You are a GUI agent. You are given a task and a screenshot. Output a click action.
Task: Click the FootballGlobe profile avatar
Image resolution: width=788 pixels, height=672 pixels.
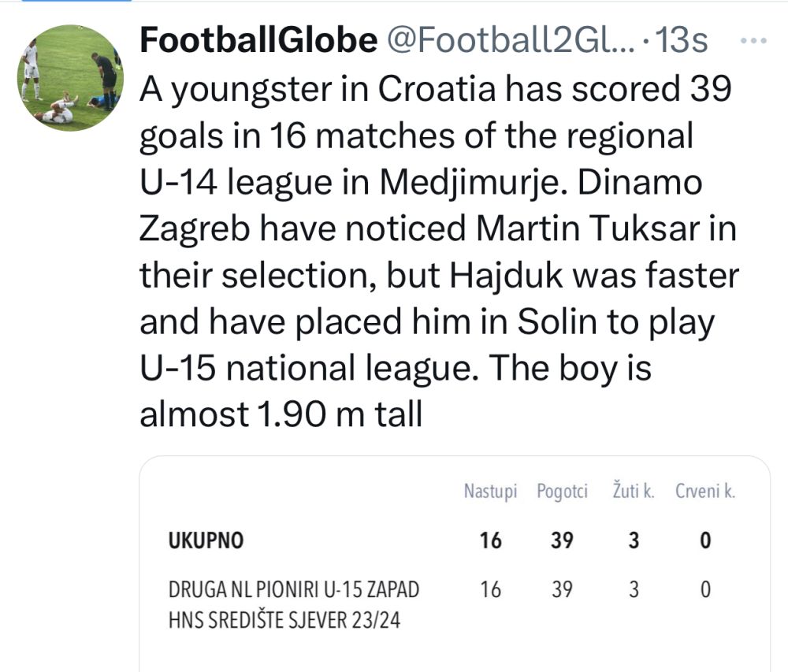(x=70, y=77)
